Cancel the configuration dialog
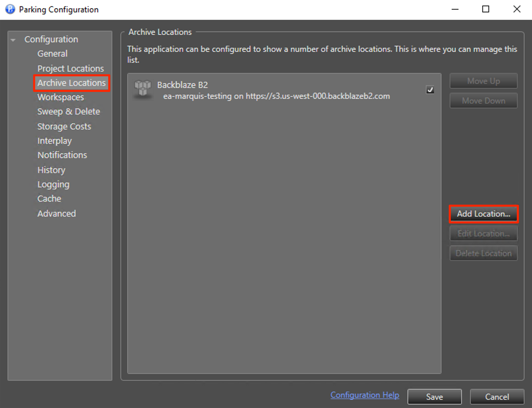 click(497, 397)
